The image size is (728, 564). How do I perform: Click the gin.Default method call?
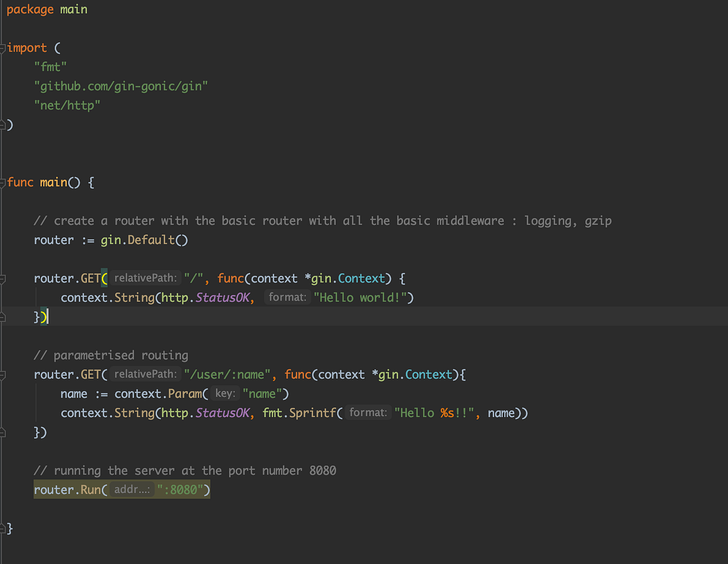[144, 240]
